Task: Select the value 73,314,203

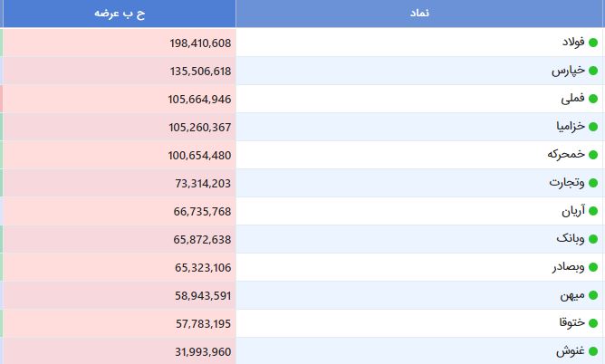Action: (203, 184)
